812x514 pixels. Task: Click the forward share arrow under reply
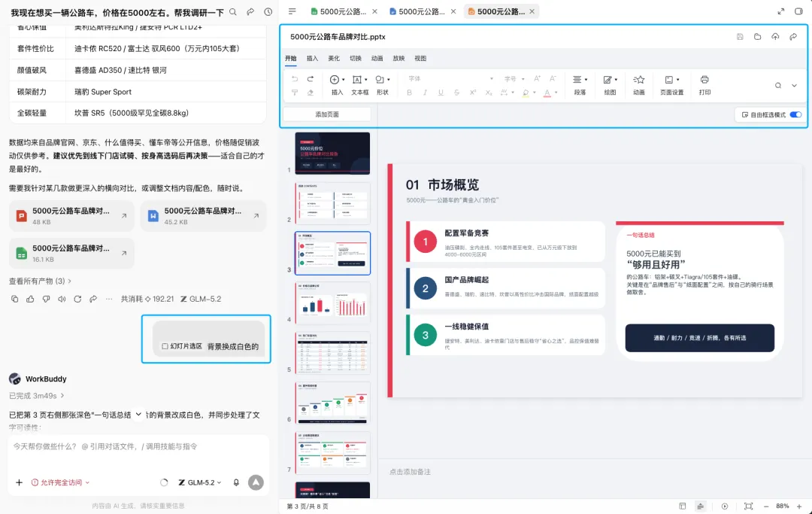click(93, 299)
